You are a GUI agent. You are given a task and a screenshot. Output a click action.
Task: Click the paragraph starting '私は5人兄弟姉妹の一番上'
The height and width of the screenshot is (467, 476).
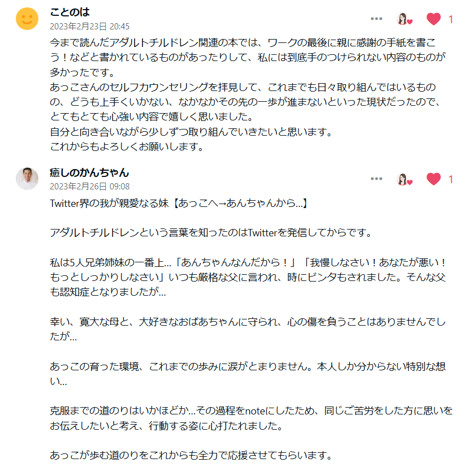(x=249, y=278)
